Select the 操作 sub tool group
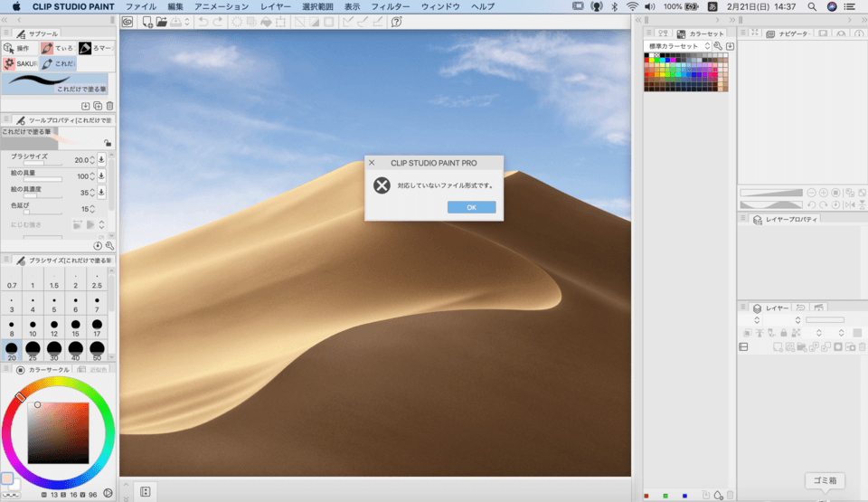868x502 pixels. [x=18, y=48]
